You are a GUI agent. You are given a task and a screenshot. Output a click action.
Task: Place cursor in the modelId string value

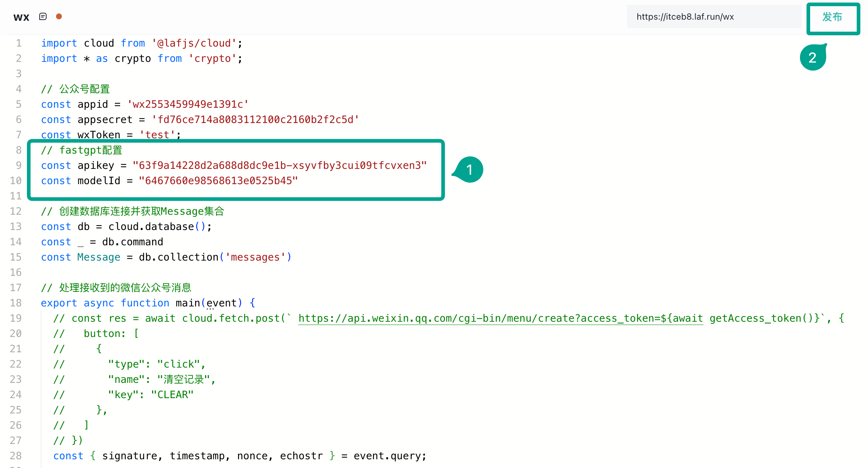[218, 181]
